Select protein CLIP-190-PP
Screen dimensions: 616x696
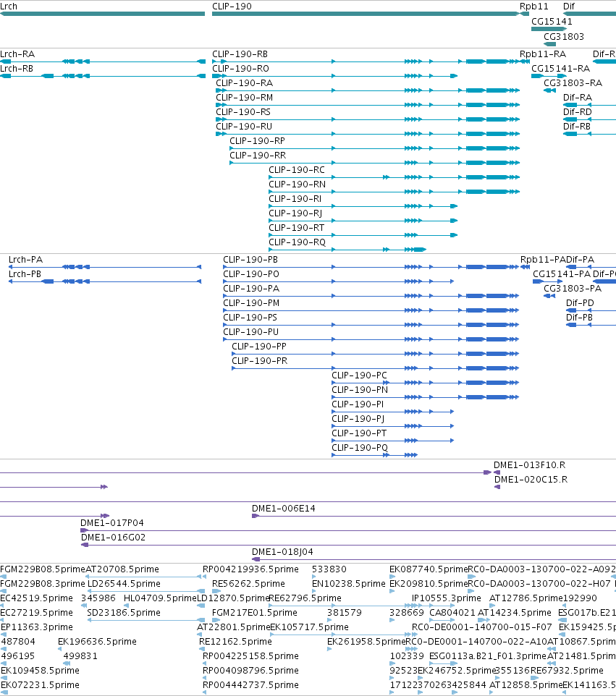[259, 347]
